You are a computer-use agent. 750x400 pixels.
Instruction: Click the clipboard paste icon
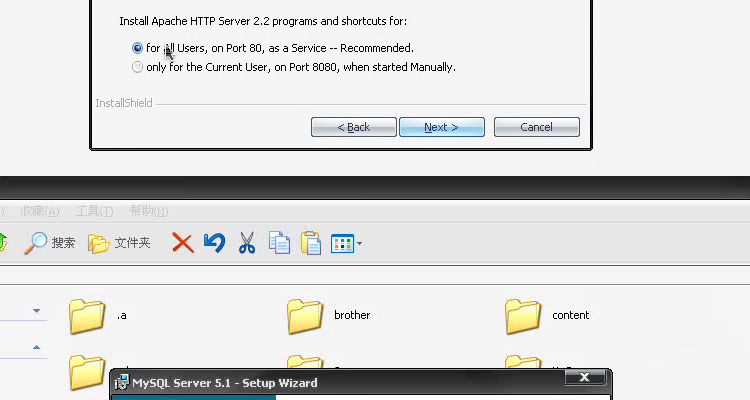311,243
